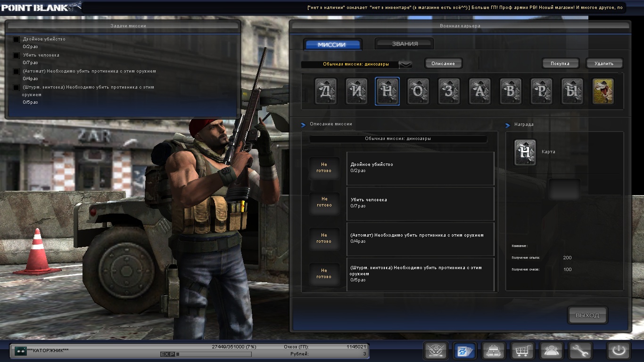
Task: Click the Н reward card icon
Action: point(525,153)
